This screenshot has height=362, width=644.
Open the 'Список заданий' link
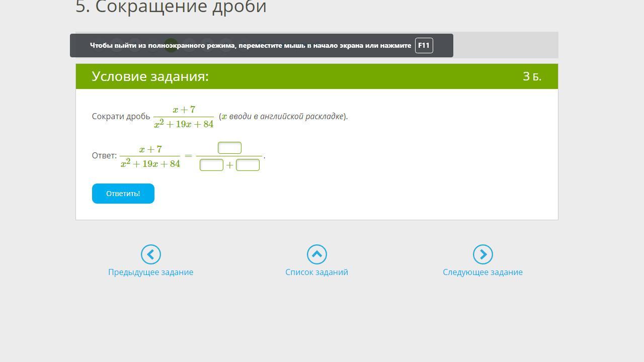317,272
